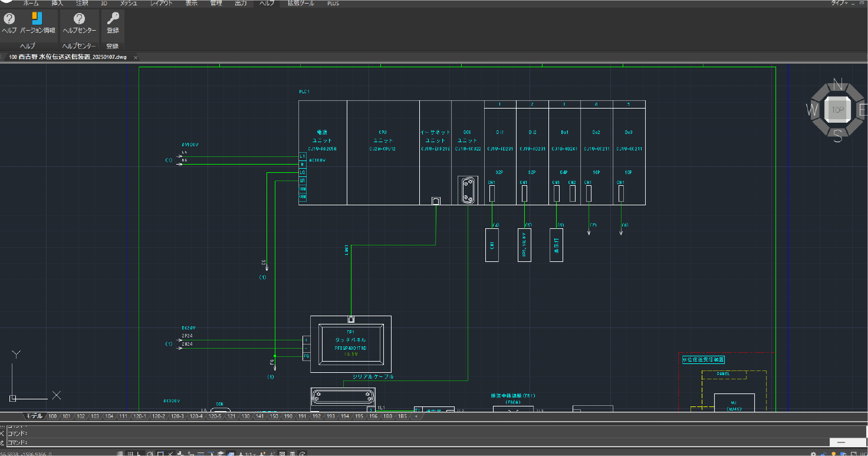Open バージョン情報 (version info)
Image resolution: width=868 pixels, height=456 pixels.
(x=37, y=19)
